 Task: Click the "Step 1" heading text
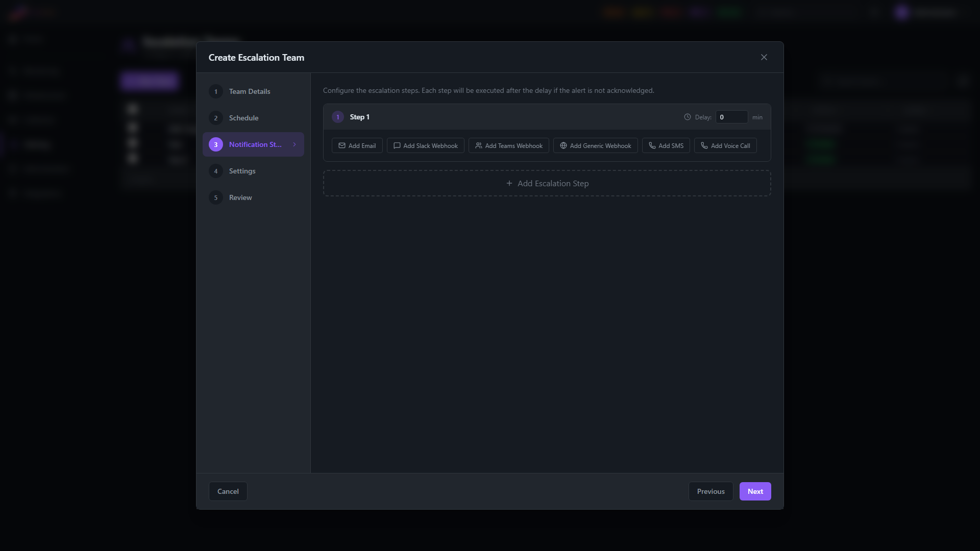point(359,117)
